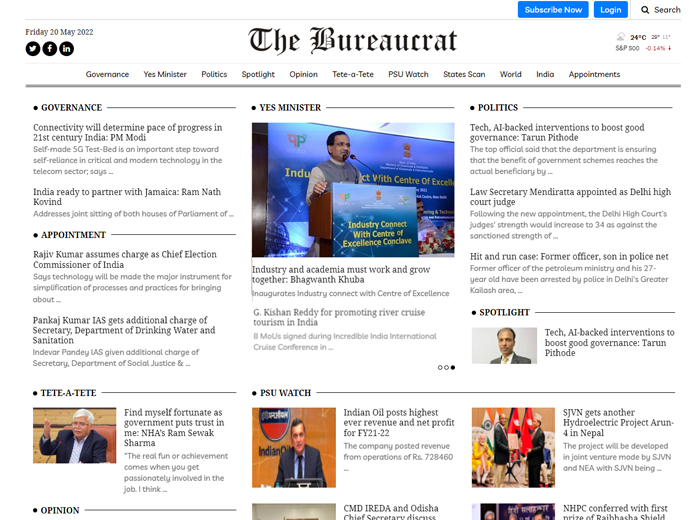Click Ram Sewak Sharma interview photo
The image size is (700, 520).
pos(75,435)
